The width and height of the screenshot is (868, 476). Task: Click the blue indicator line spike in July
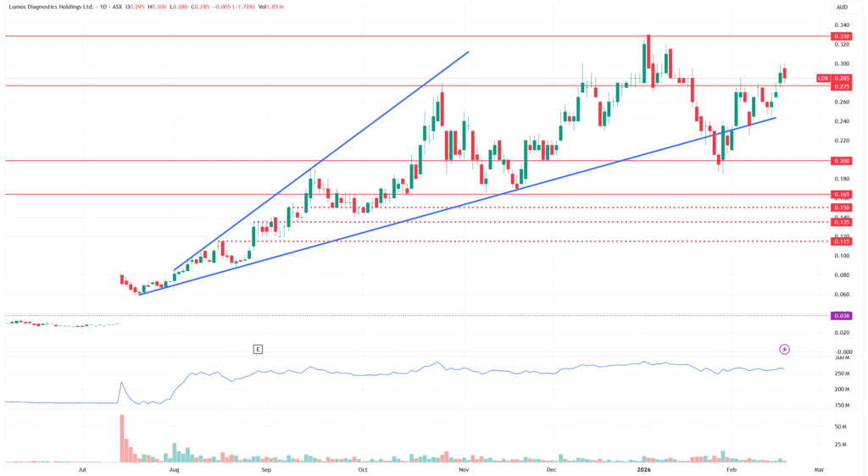pos(122,383)
